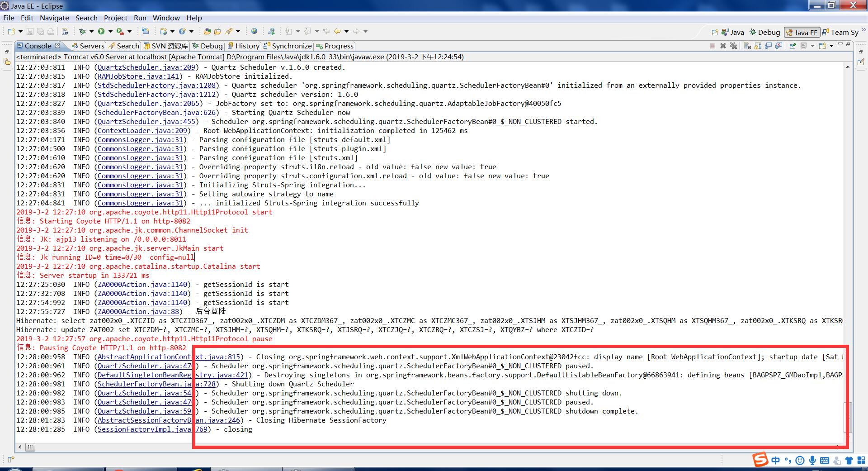Open the dropdown arrow next to New file
This screenshot has width=868, height=471.
pyautogui.click(x=20, y=31)
